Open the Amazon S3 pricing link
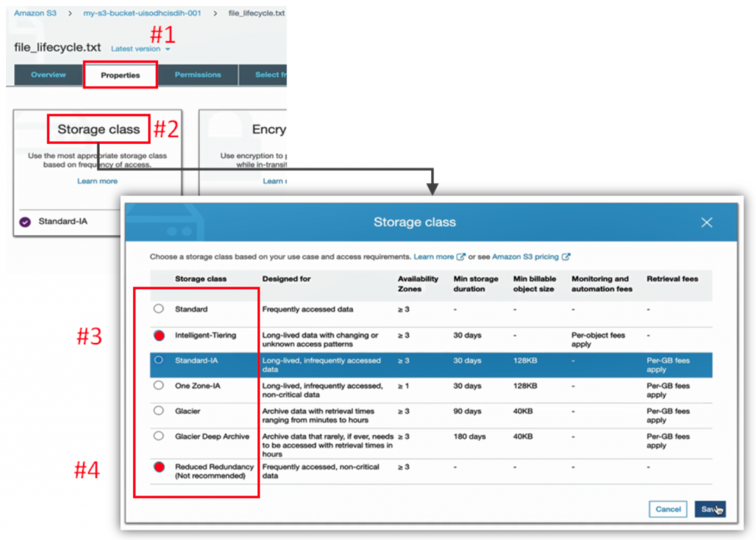This screenshot has width=756, height=540. 525,257
